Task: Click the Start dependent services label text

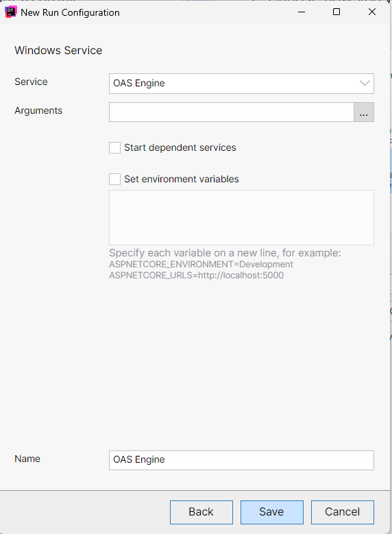Action: point(180,147)
